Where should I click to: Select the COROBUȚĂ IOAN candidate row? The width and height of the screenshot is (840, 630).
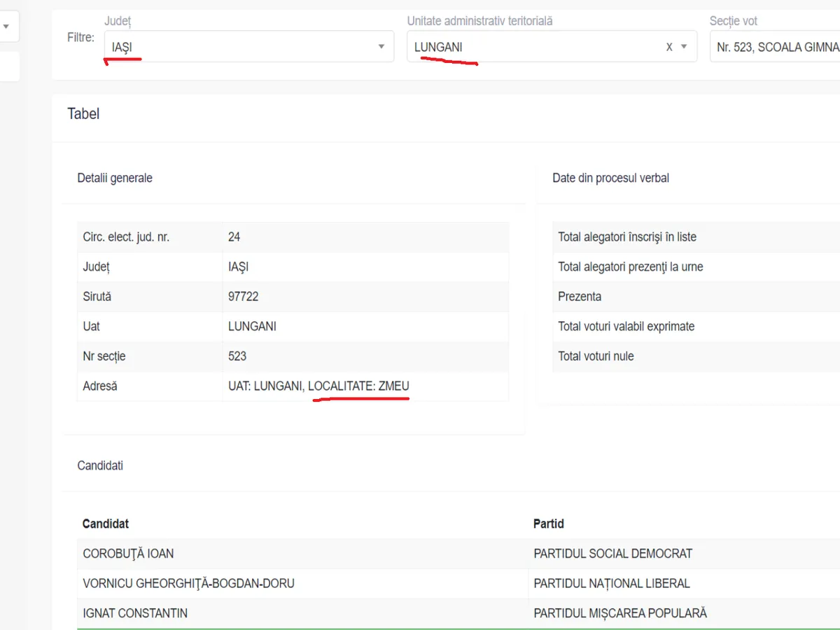click(128, 554)
